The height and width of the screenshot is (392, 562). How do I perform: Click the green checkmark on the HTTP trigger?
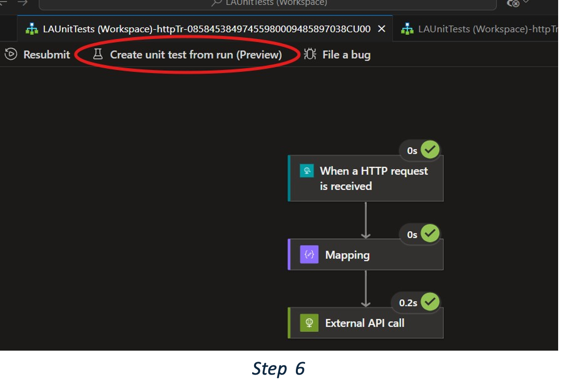click(x=430, y=150)
